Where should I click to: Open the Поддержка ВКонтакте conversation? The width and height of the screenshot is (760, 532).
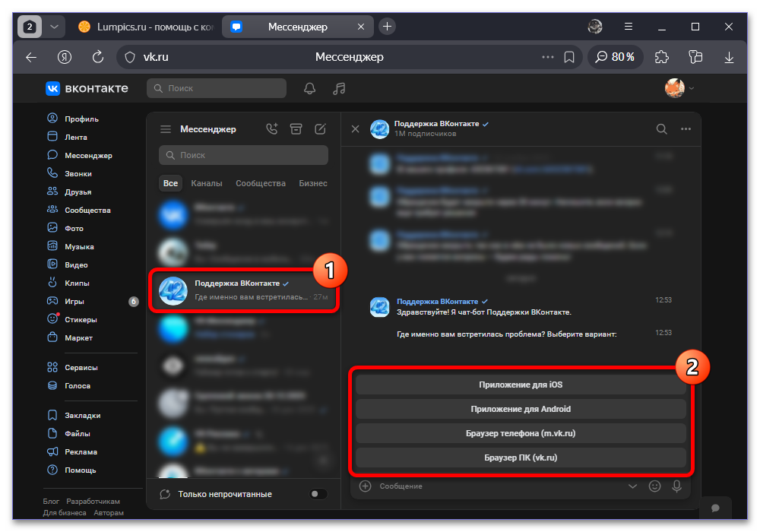[244, 290]
